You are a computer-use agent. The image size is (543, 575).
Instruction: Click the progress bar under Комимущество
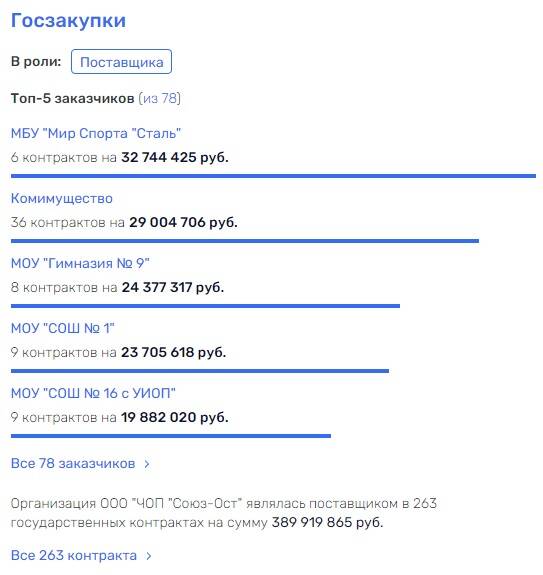[x=245, y=241]
